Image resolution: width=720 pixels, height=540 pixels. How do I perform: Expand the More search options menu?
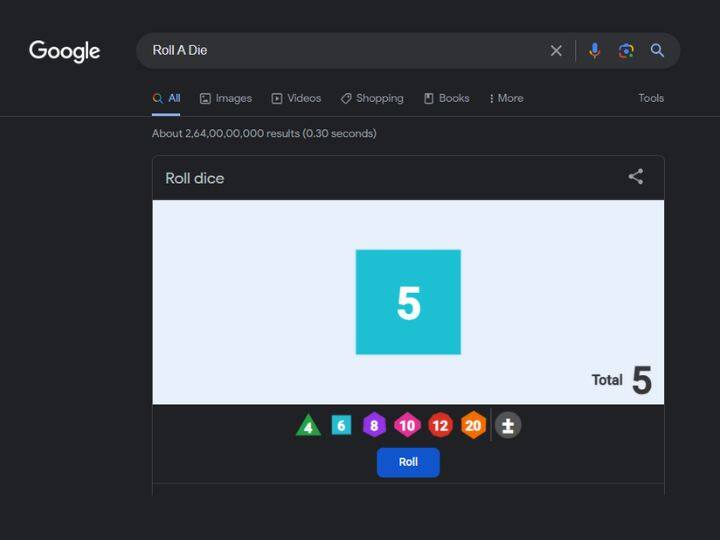pos(506,98)
